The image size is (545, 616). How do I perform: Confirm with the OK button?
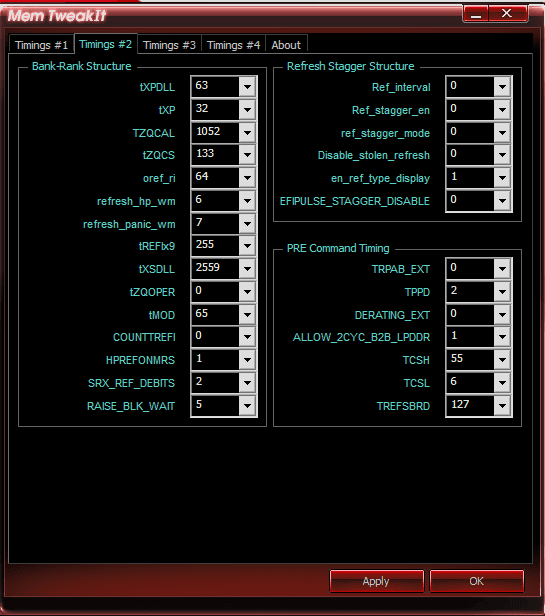477,581
